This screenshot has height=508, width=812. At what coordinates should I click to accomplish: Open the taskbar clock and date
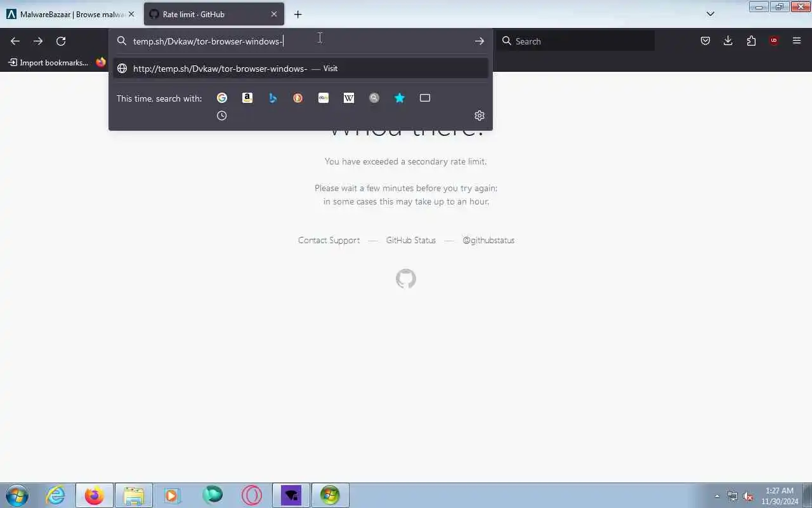click(x=780, y=496)
